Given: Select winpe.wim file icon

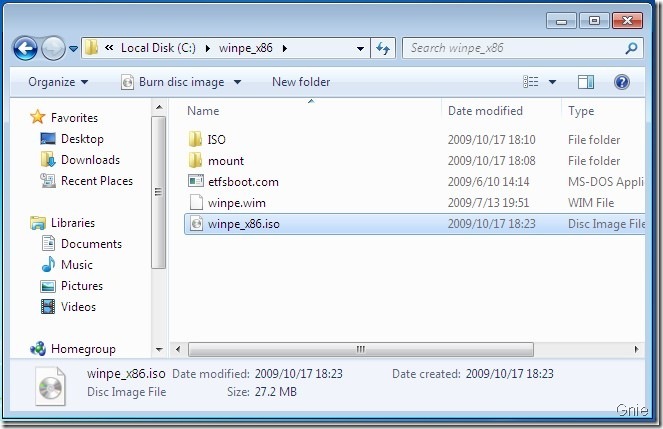Looking at the screenshot, I should pos(196,202).
